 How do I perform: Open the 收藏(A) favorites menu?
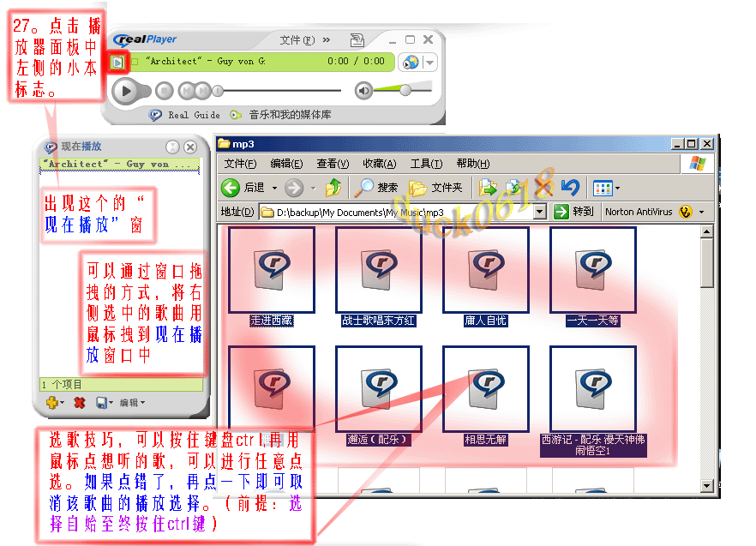click(380, 164)
